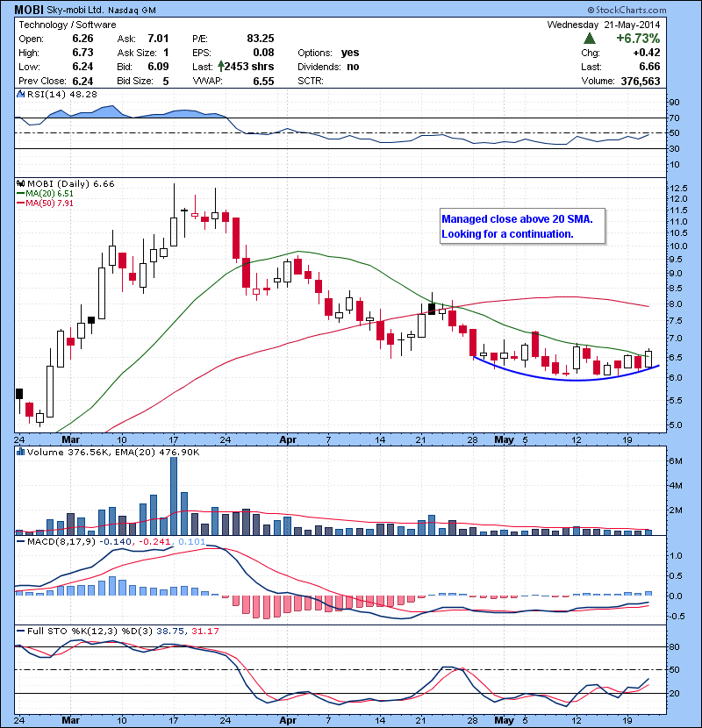Screen dimensions: 702x728
Task: Click the Bid value 6.09
Action: tap(158, 67)
